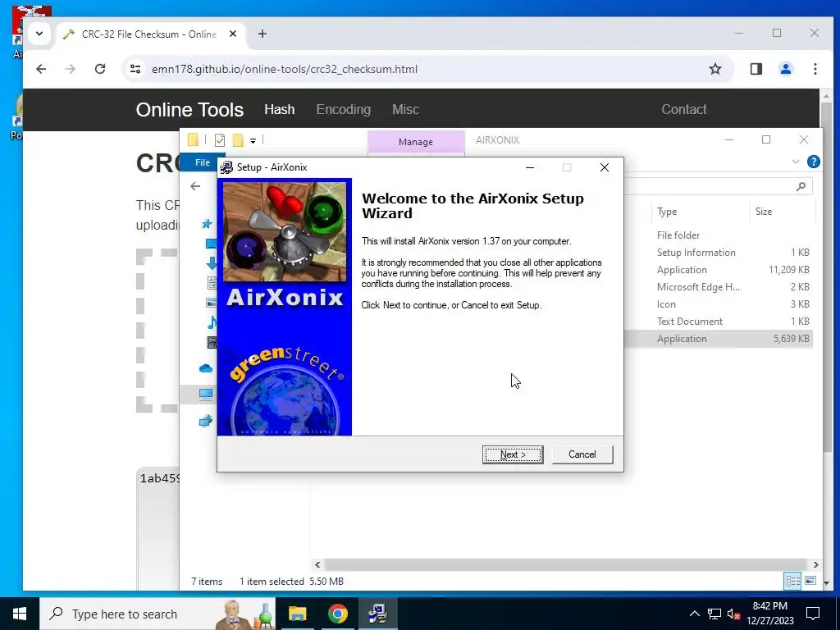Select Pictures icon in Explorer sidebar
840x630 pixels.
click(x=212, y=303)
